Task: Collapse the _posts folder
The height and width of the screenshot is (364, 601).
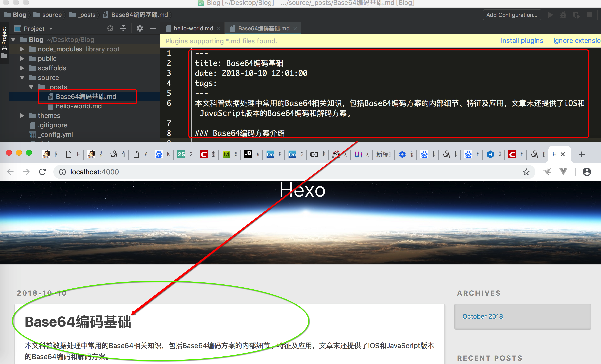Action: (x=31, y=87)
